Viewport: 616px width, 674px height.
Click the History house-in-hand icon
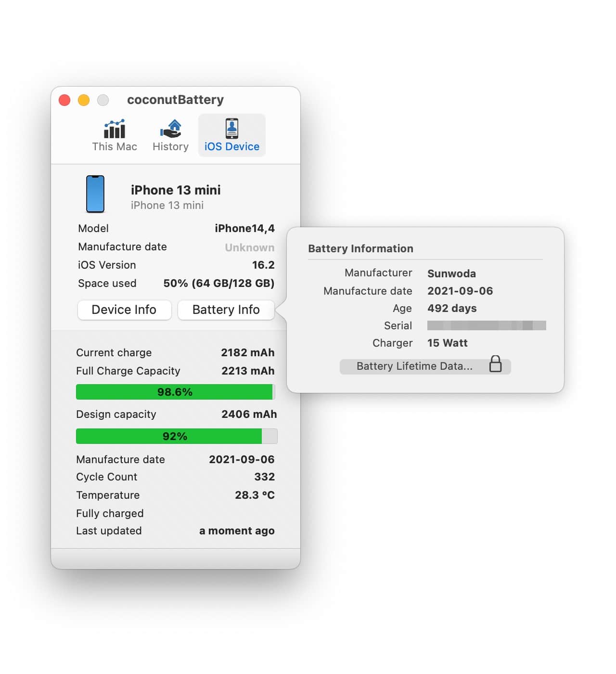[x=171, y=129]
